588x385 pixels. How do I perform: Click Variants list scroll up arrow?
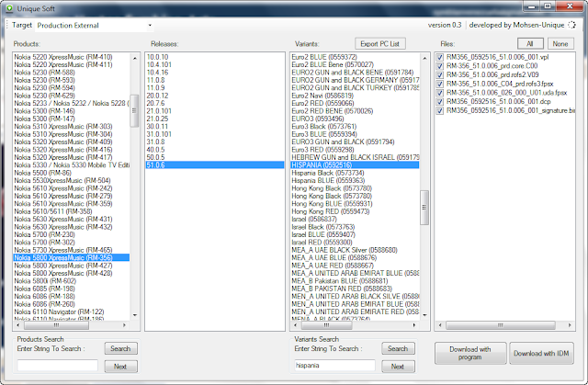click(424, 58)
